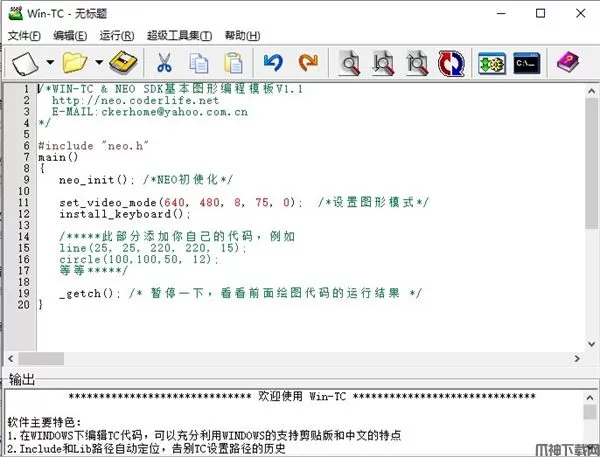
Task: Click the editor horizontal scroll right arrow
Action: (577, 359)
